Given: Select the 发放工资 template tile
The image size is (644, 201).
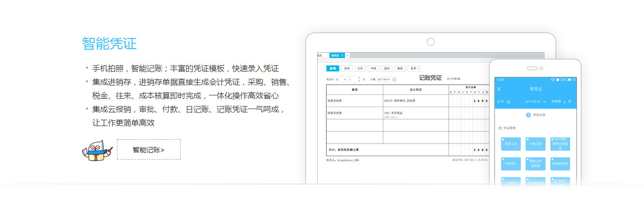Looking at the screenshot, I should 510,144.
